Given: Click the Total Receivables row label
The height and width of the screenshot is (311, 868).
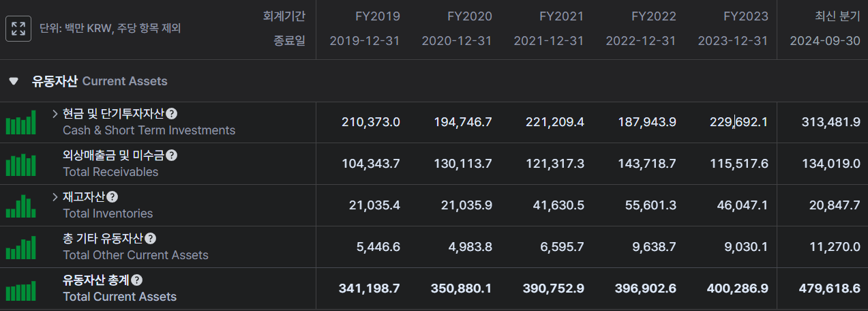Looking at the screenshot, I should [110, 172].
